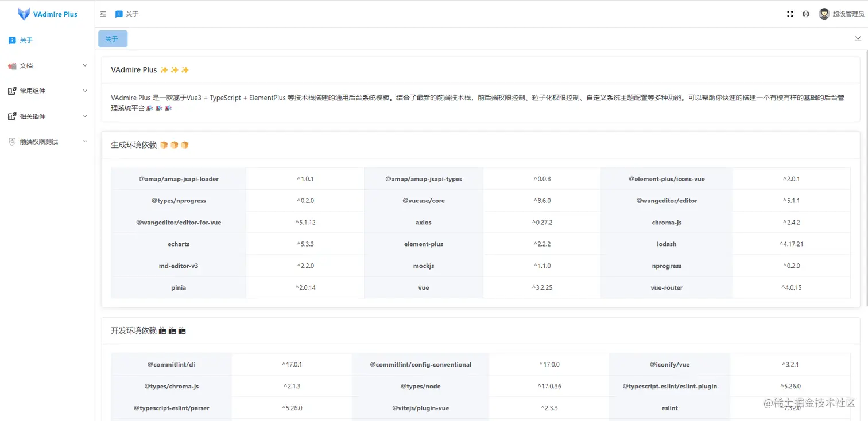Click the @commitlint/config-conventional cell
Image resolution: width=868 pixels, height=421 pixels.
tap(421, 365)
